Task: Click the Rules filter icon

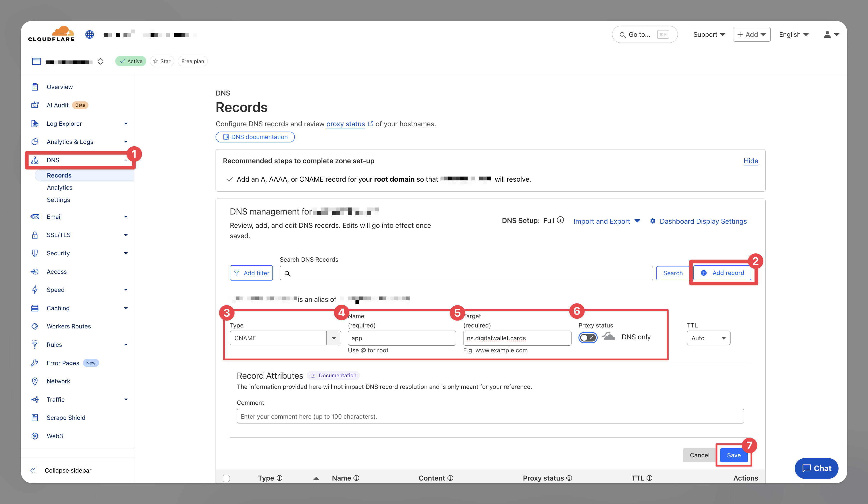Action: point(35,344)
